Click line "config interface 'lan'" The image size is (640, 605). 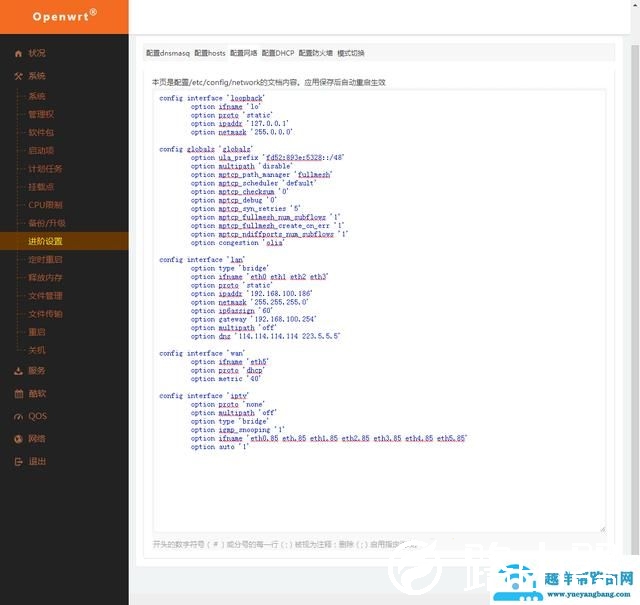202,260
